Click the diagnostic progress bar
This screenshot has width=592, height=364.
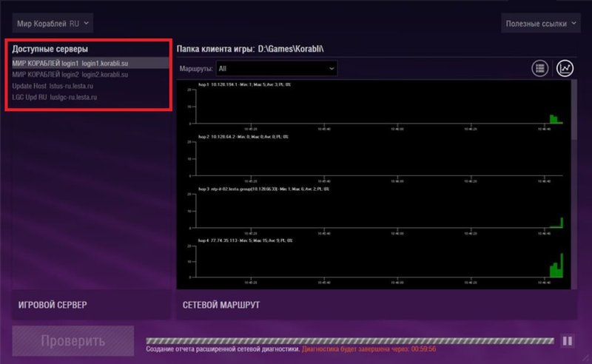(x=349, y=341)
